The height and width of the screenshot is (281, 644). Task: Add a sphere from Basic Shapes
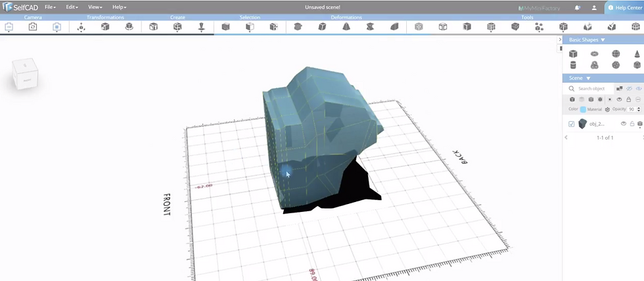[616, 54]
